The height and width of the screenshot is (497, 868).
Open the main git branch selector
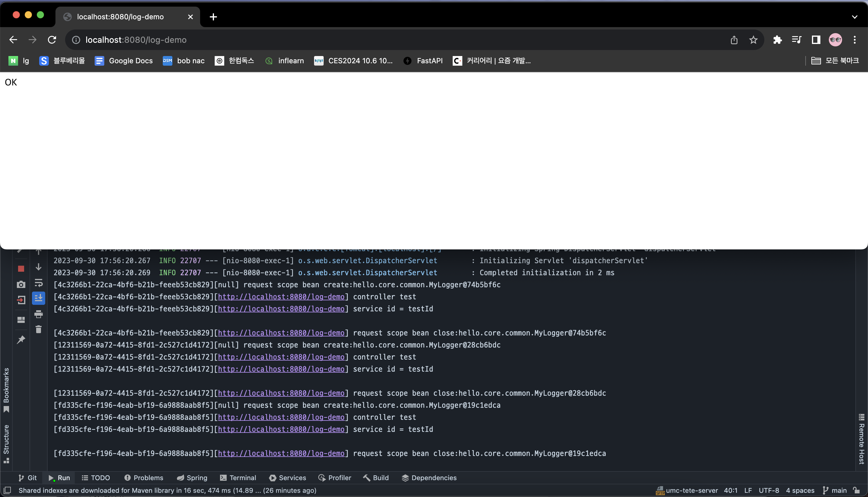tap(835, 490)
